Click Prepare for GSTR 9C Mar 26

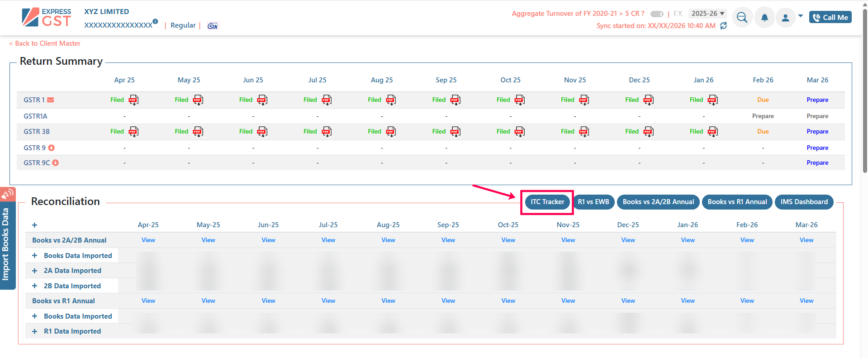[817, 163]
